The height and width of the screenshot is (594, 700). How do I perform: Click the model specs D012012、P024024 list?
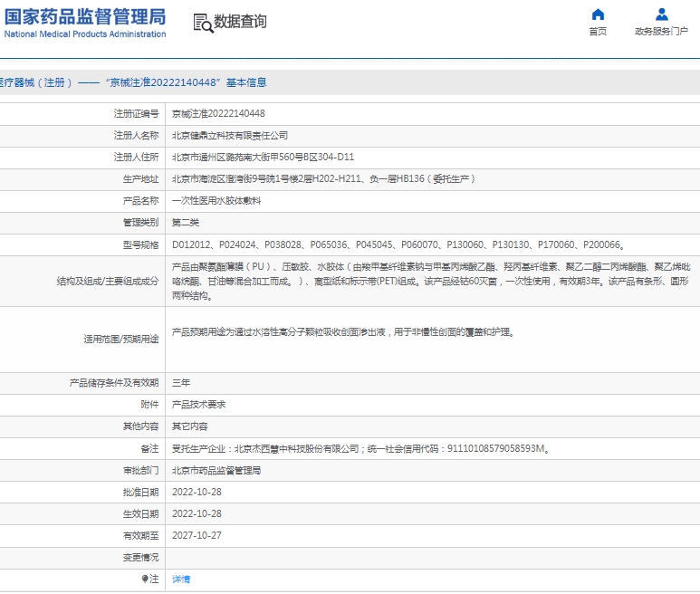tap(398, 245)
